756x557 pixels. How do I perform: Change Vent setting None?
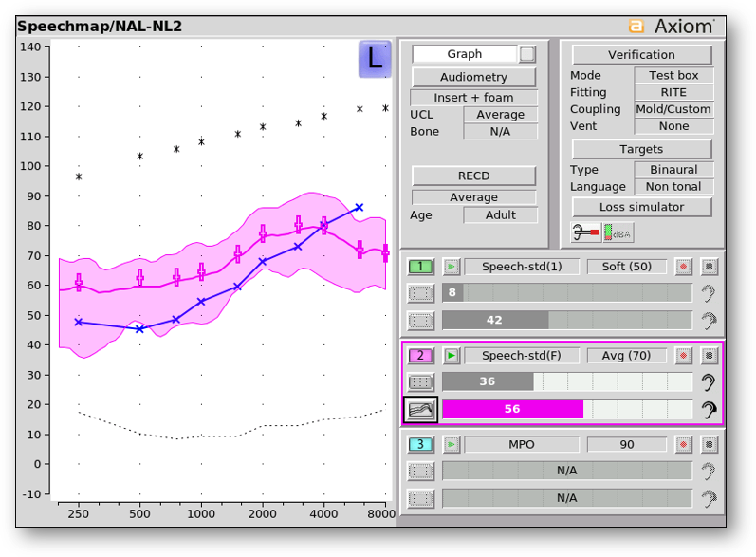(673, 126)
